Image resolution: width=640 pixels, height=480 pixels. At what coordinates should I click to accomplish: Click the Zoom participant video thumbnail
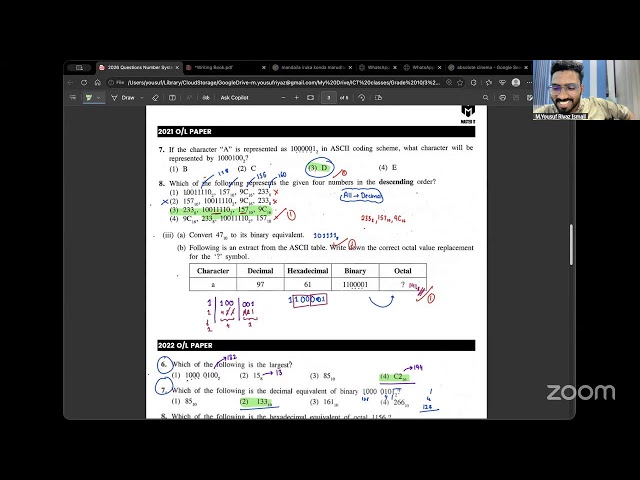coord(586,90)
